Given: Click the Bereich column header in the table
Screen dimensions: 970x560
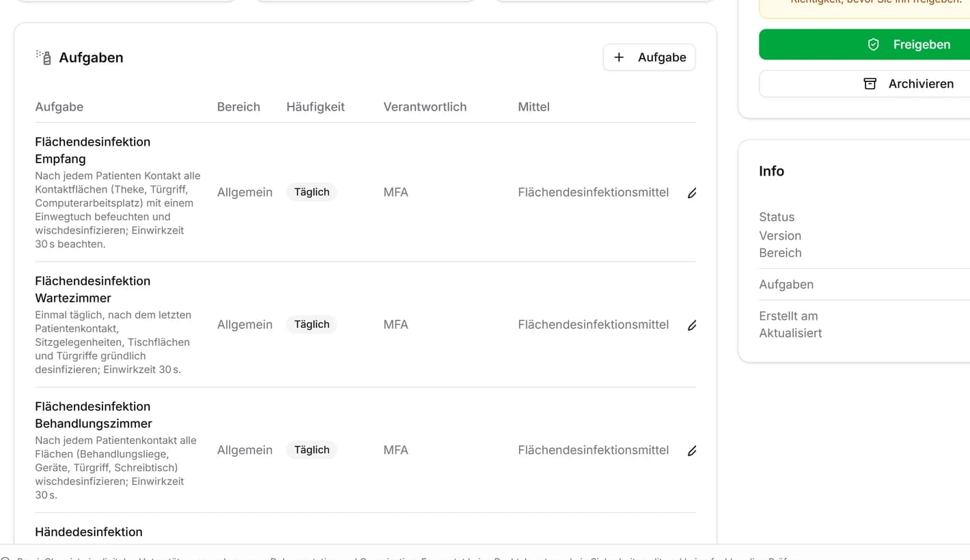Looking at the screenshot, I should click(238, 107).
